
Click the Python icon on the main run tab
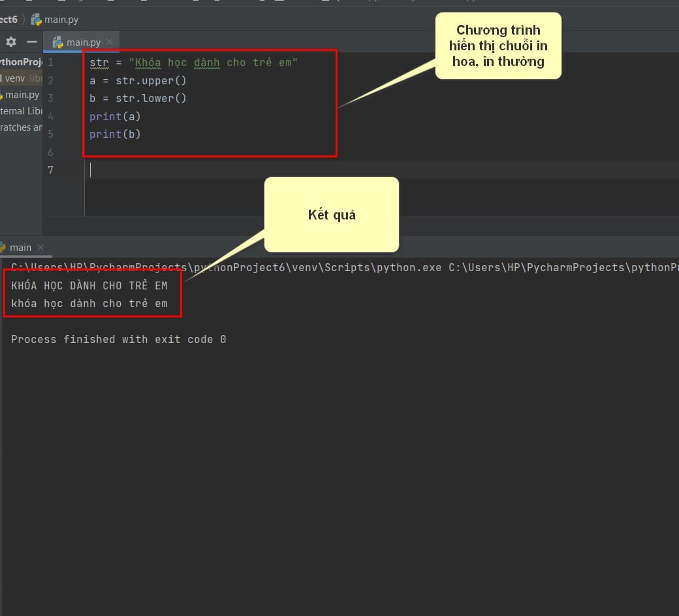2,248
